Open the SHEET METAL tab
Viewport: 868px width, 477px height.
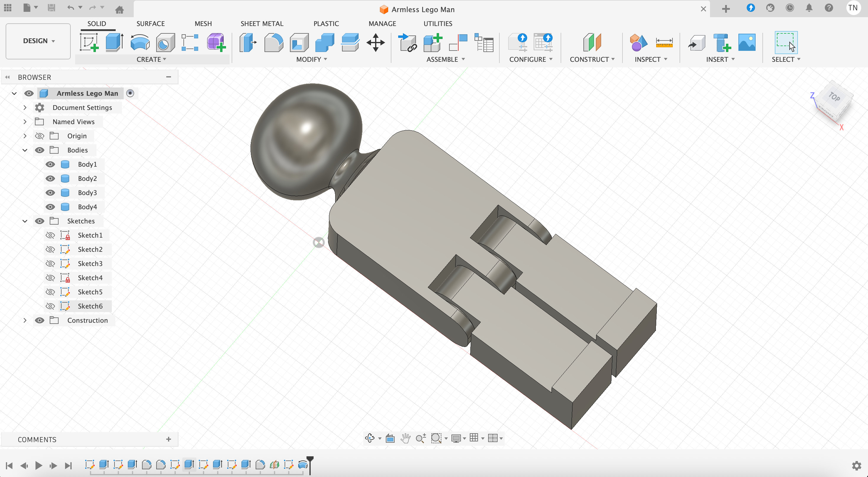click(262, 24)
